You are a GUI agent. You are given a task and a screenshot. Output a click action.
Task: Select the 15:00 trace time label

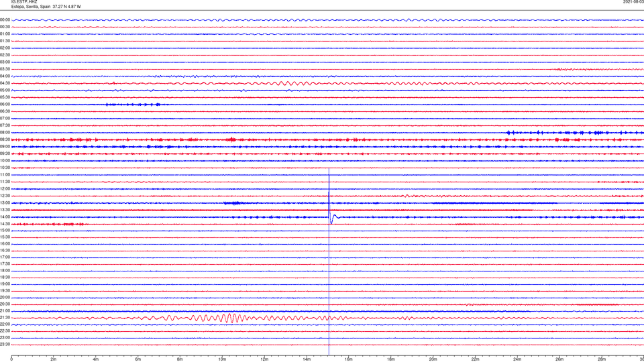click(x=5, y=231)
